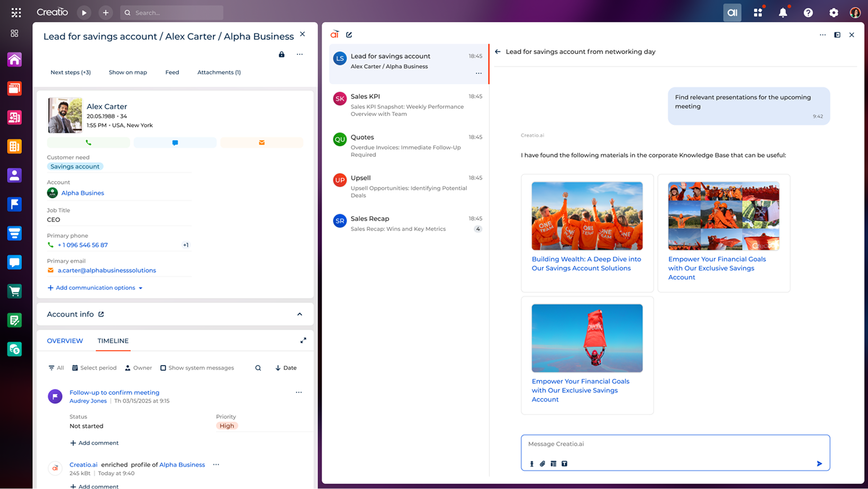Image resolution: width=868 pixels, height=489 pixels.
Task: Attach a file in the message box
Action: click(542, 464)
